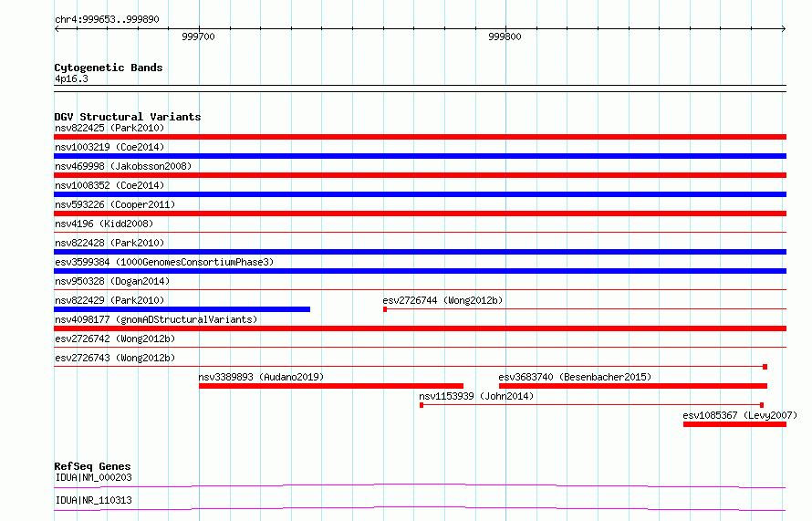This screenshot has width=812, height=521.
Task: Open the IDUA|NR_110313 gene label
Action: click(x=93, y=500)
